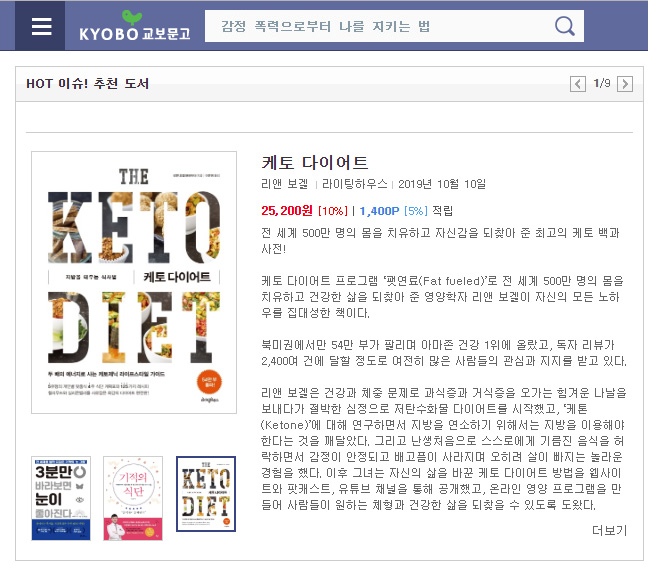The width and height of the screenshot is (648, 564).
Task: Open the 케토 다이어트 title link
Action: click(314, 162)
